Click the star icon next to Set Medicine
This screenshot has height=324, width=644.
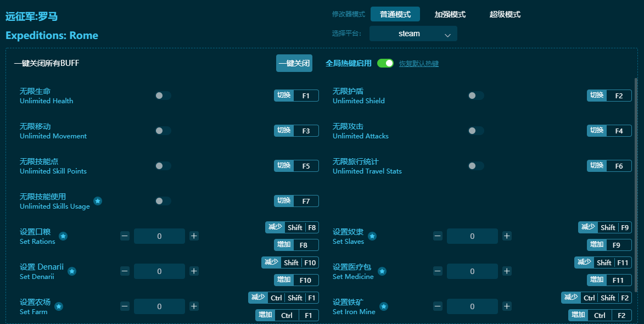pyautogui.click(x=382, y=271)
